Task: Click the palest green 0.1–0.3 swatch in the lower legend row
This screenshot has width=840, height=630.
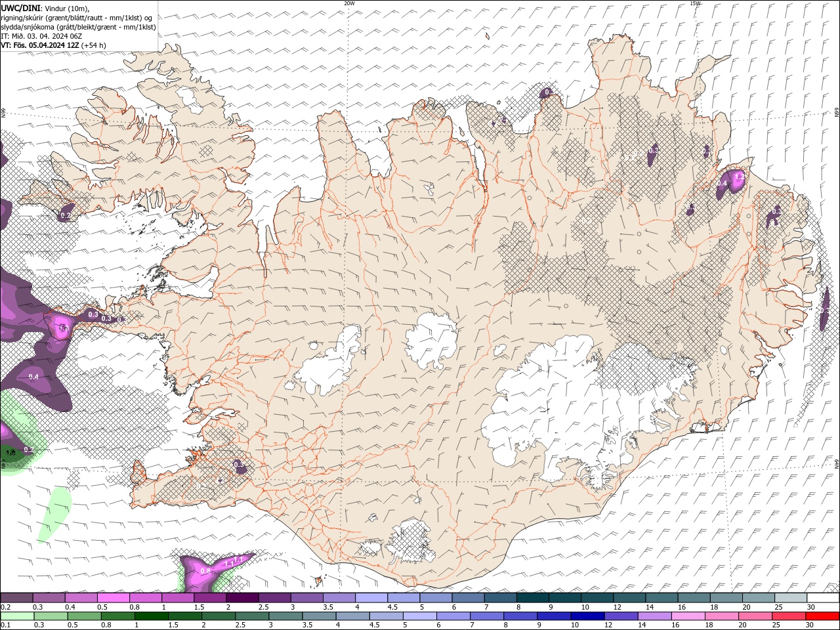Action: tap(18, 616)
